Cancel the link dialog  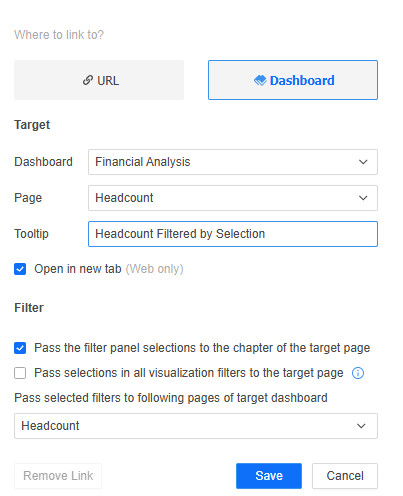click(345, 476)
